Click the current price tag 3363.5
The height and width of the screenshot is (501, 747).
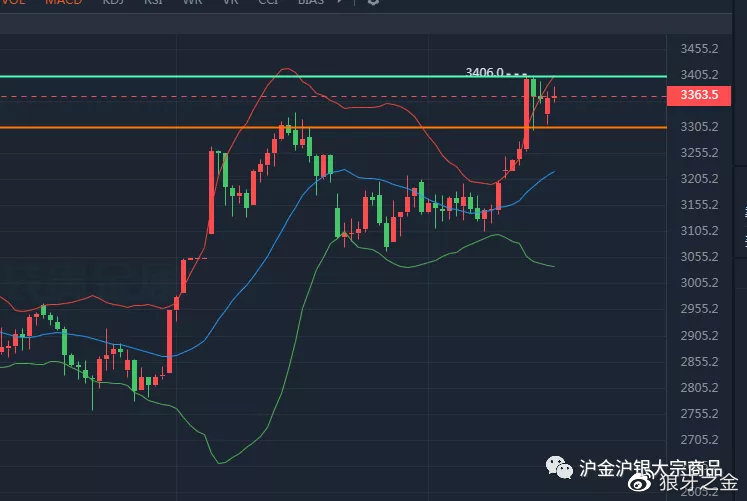coord(698,96)
